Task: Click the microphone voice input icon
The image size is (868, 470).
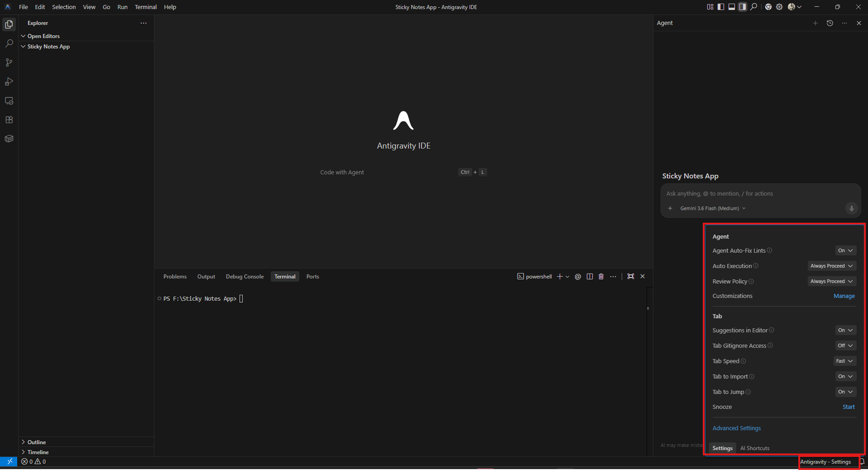Action: tap(851, 208)
